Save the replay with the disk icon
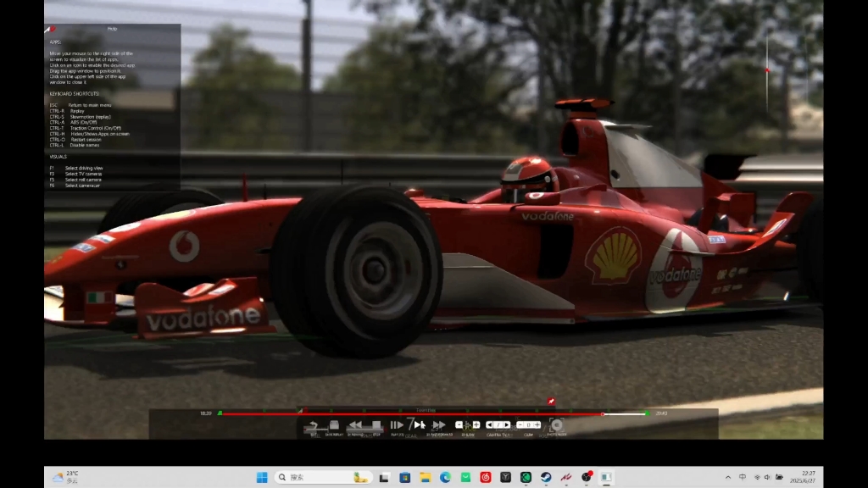 coord(334,425)
